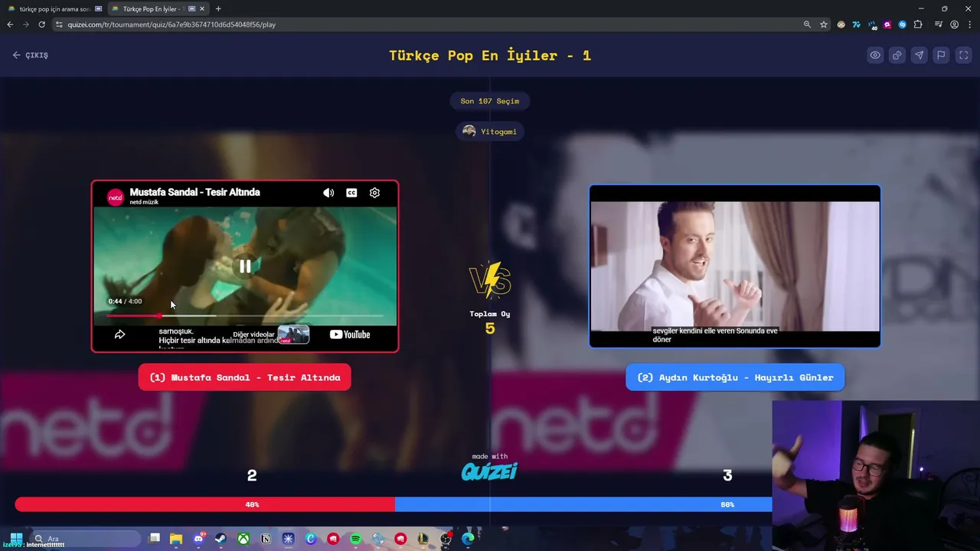
Task: Open the netd müzik channel avatar
Action: point(116,197)
